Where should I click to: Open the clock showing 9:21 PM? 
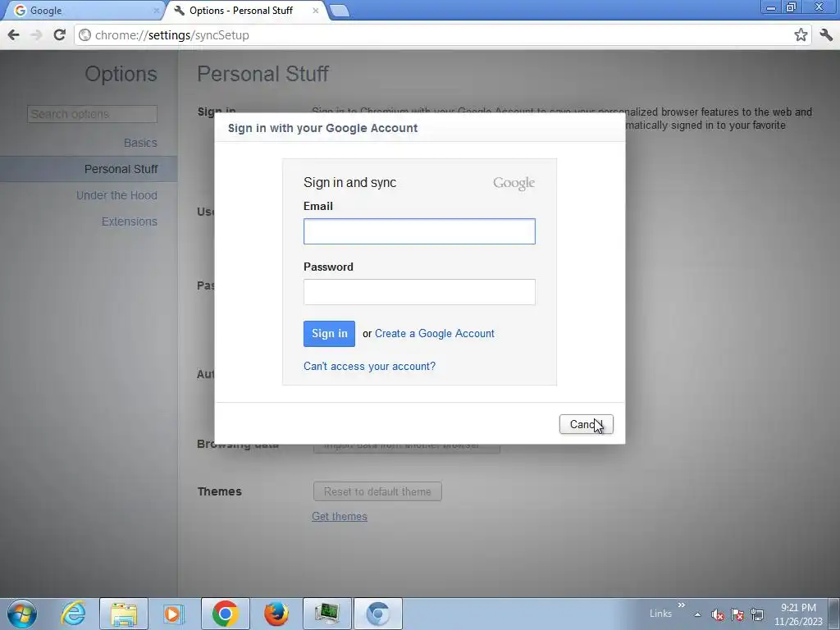tap(798, 614)
